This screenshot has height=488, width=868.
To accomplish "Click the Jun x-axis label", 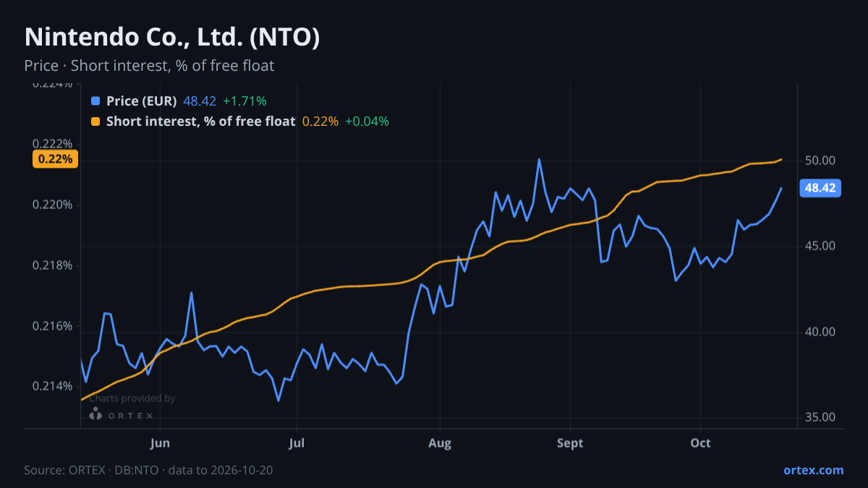I will 160,442.
